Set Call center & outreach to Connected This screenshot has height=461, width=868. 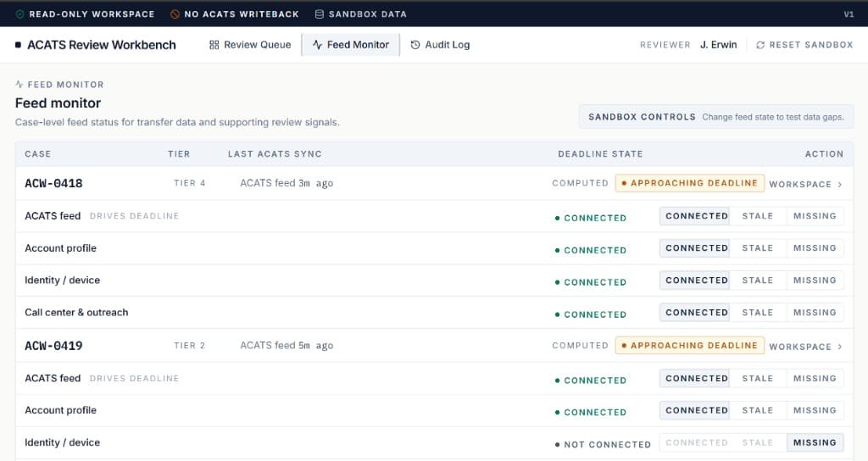click(x=695, y=312)
